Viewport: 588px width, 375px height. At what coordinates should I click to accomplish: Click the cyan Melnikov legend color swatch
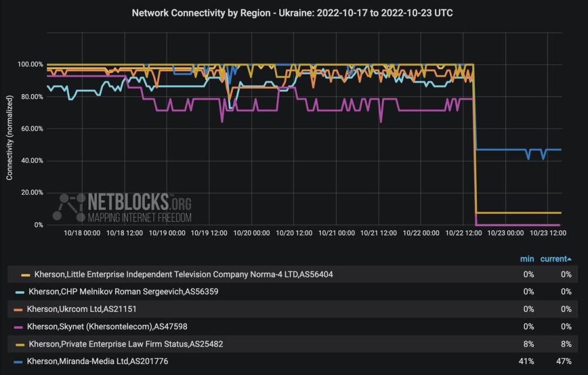click(20, 292)
